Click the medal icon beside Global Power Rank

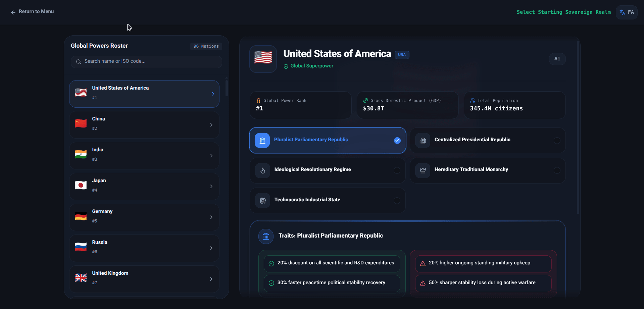pyautogui.click(x=258, y=101)
